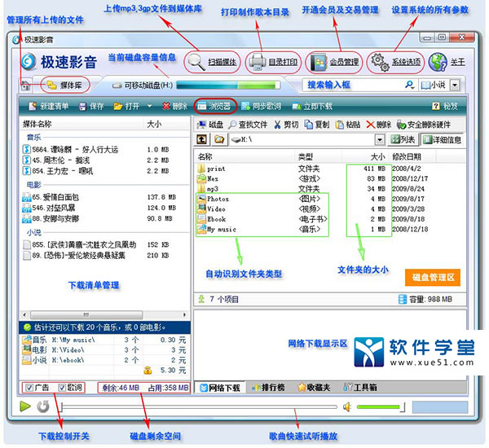Open 系统选项 system options
Image resolution: width=489 pixels, height=448 pixels.
pos(396,63)
